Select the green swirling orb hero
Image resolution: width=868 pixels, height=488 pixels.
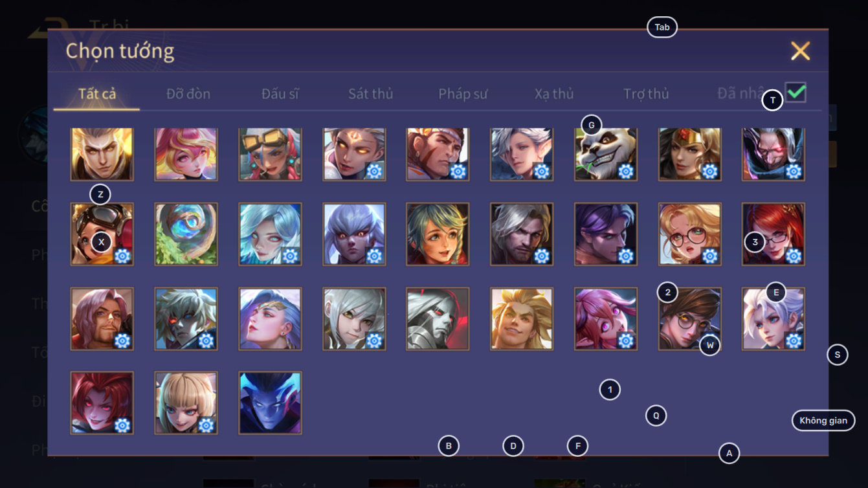186,234
